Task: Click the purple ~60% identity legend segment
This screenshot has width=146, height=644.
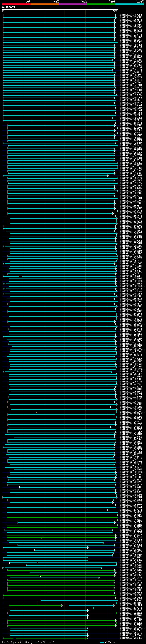Action: [73, 4]
